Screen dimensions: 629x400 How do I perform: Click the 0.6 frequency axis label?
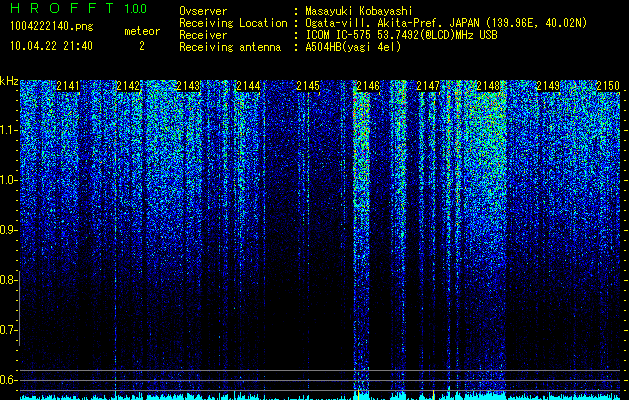(9, 380)
